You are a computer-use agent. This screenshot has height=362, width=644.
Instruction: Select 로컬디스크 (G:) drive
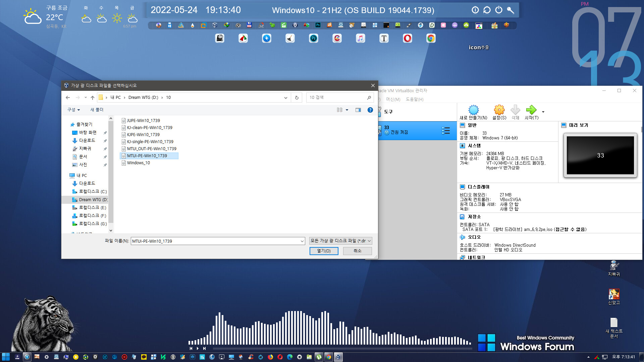(90, 224)
